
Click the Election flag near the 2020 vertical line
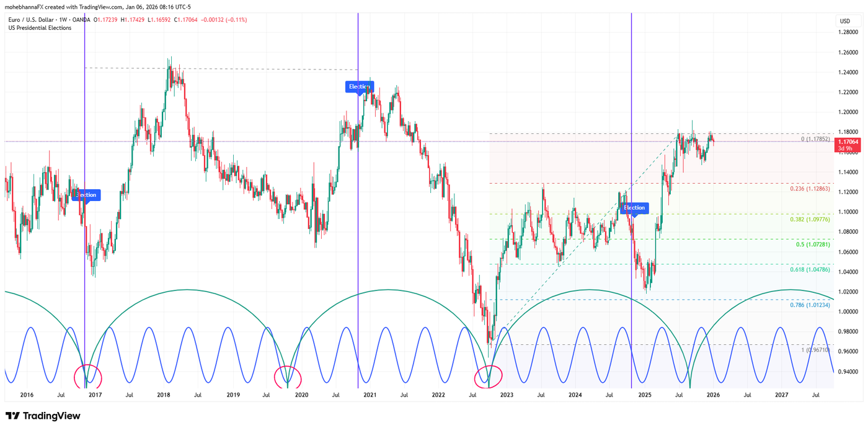[x=360, y=86]
